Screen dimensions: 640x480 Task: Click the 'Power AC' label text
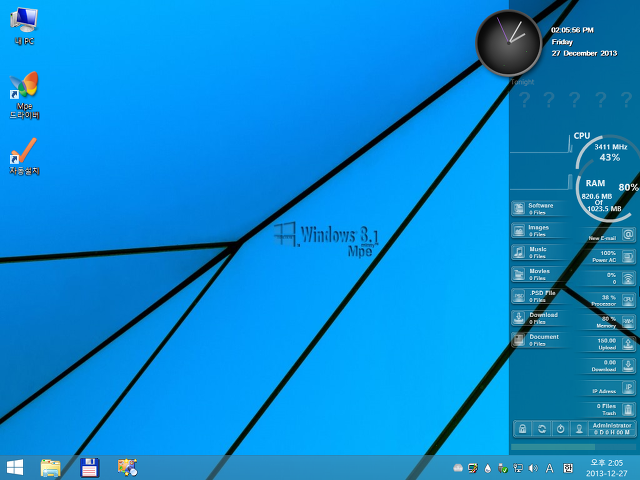(x=604, y=260)
